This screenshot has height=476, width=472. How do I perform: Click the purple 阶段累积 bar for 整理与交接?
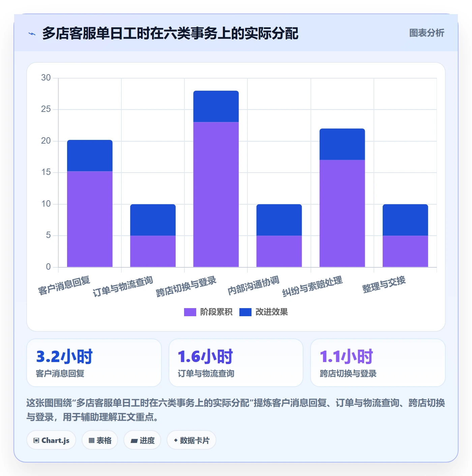click(x=405, y=251)
